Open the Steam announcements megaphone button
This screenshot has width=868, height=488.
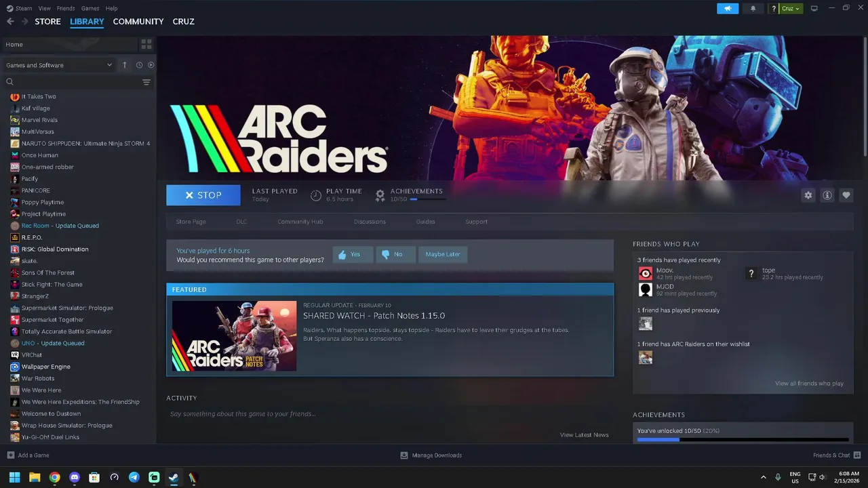coord(728,8)
